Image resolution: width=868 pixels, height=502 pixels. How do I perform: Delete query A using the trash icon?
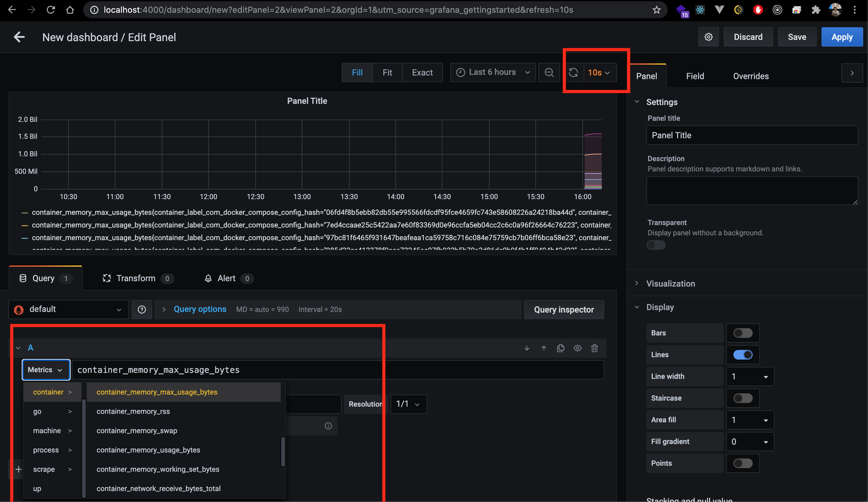pos(594,348)
